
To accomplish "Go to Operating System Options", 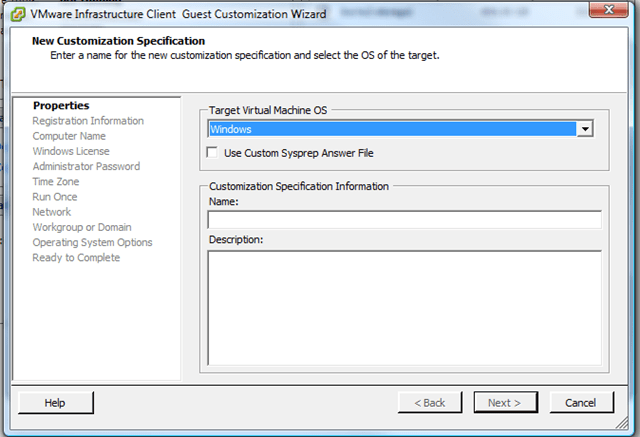I will point(92,242).
